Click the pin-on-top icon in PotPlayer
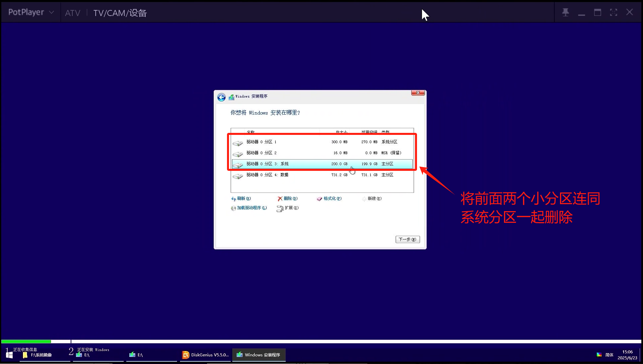This screenshot has width=643, height=364. [565, 13]
